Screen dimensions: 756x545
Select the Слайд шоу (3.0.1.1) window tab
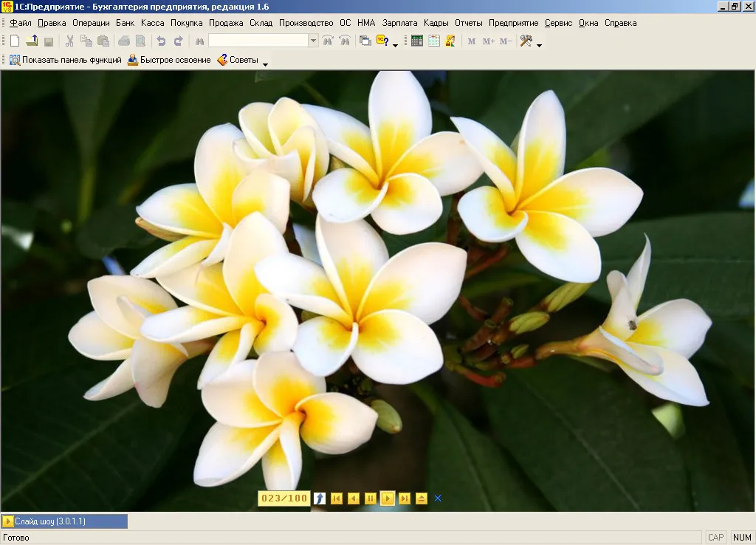tap(65, 521)
